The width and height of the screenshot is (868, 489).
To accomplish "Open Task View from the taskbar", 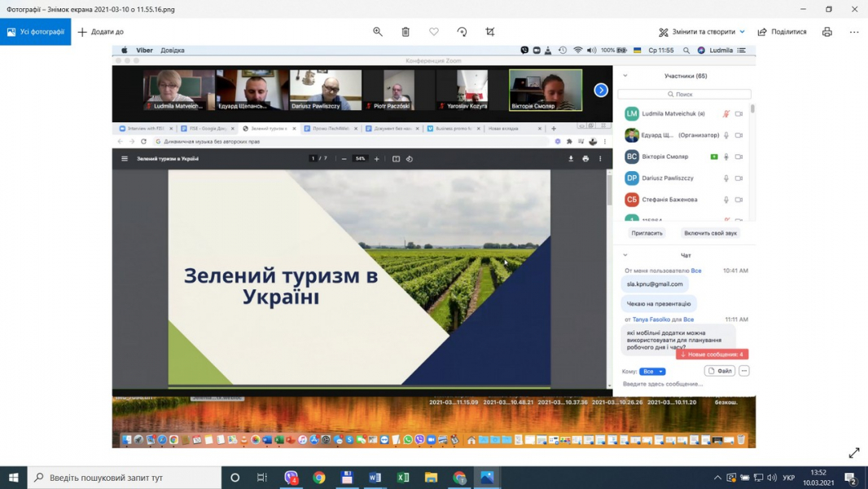I will tap(262, 478).
